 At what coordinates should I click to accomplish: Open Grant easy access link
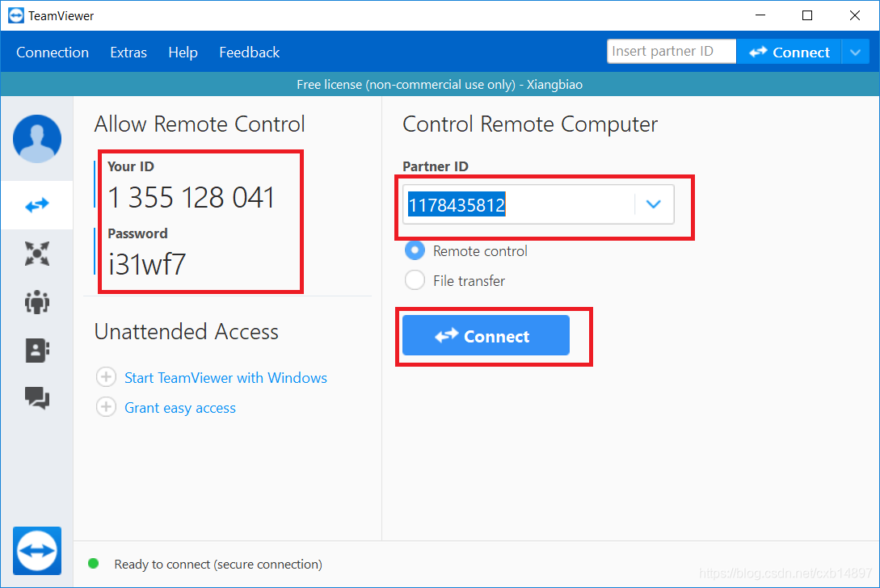click(180, 408)
